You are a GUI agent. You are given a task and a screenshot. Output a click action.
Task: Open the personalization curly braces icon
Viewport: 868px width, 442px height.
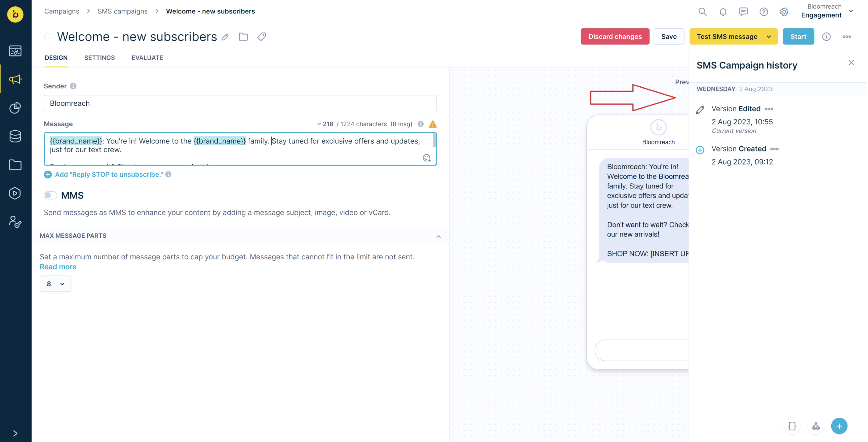coord(792,426)
